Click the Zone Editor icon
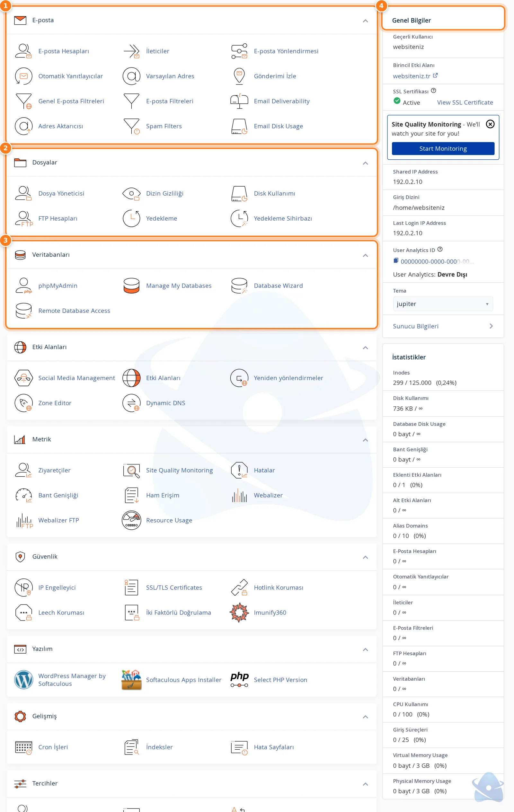This screenshot has width=514, height=812. click(x=23, y=403)
